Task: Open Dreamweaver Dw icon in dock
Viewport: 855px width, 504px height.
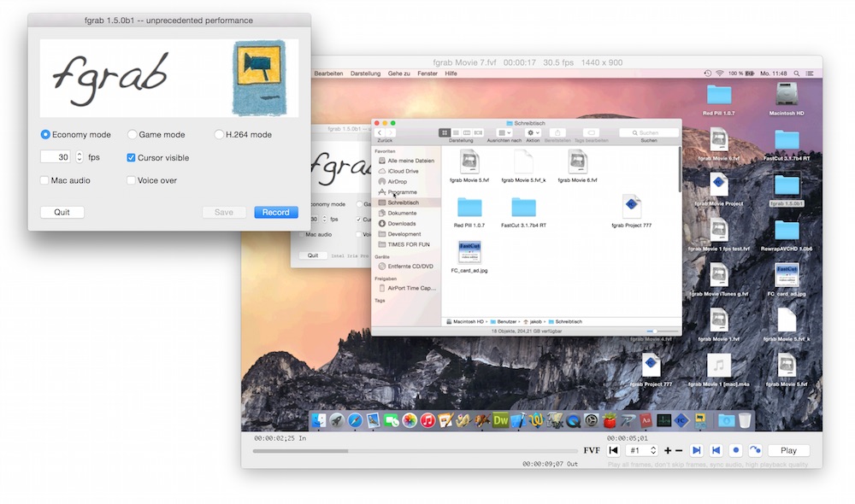Action: pos(500,420)
